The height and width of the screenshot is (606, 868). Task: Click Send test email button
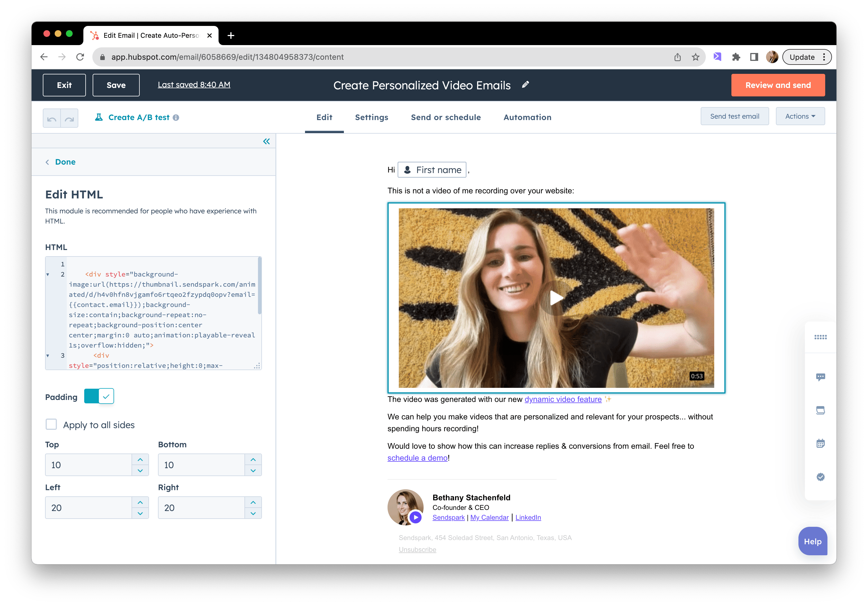click(x=735, y=116)
